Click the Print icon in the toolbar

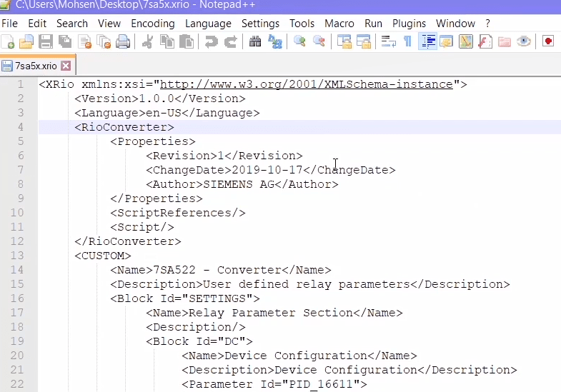(x=123, y=42)
